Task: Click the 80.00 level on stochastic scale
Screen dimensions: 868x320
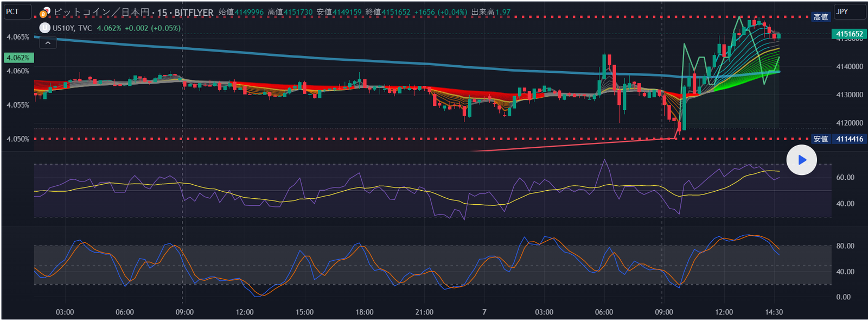Action: pyautogui.click(x=845, y=246)
